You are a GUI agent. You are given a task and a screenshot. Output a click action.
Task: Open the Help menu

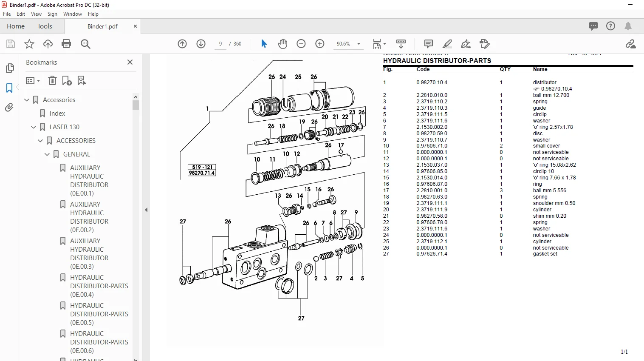coord(93,14)
